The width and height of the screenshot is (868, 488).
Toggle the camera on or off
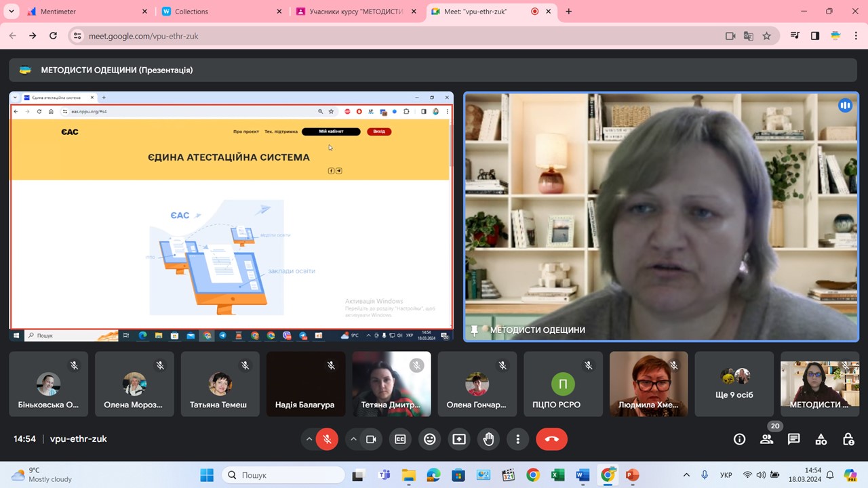point(371,439)
